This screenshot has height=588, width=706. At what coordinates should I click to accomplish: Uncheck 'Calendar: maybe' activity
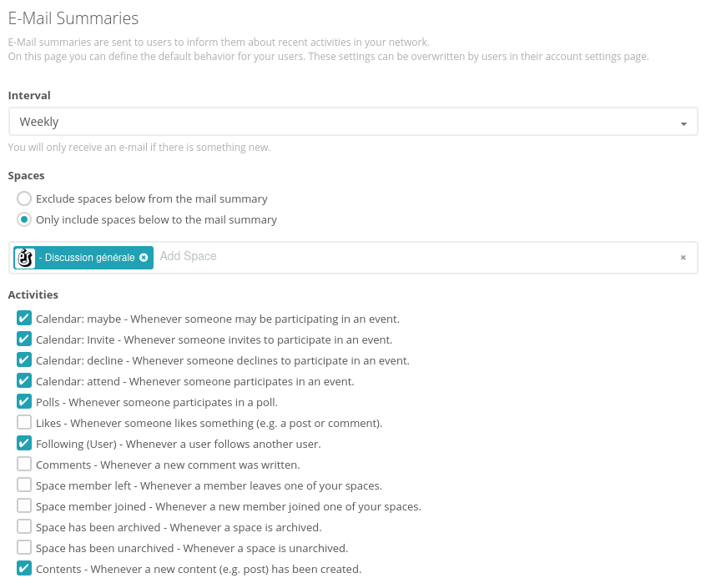pyautogui.click(x=24, y=318)
